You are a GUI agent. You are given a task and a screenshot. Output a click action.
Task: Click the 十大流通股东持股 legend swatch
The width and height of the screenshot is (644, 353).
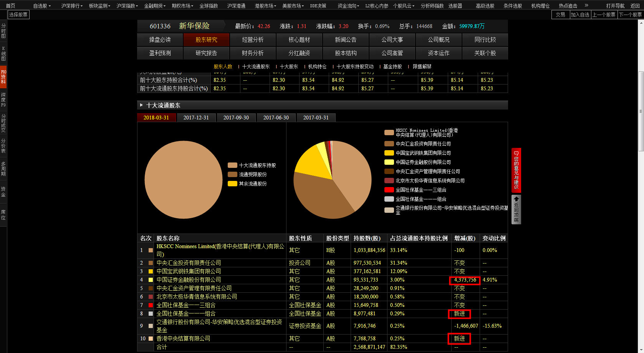[x=232, y=165]
